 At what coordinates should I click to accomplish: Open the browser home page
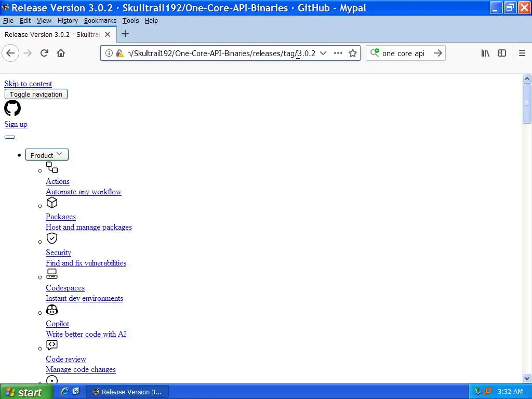pos(61,54)
